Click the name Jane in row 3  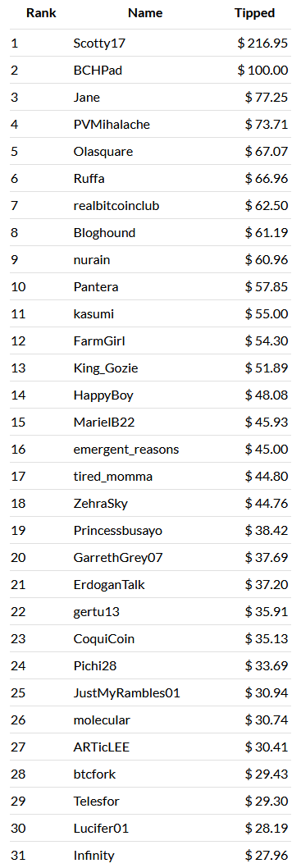pos(87,98)
